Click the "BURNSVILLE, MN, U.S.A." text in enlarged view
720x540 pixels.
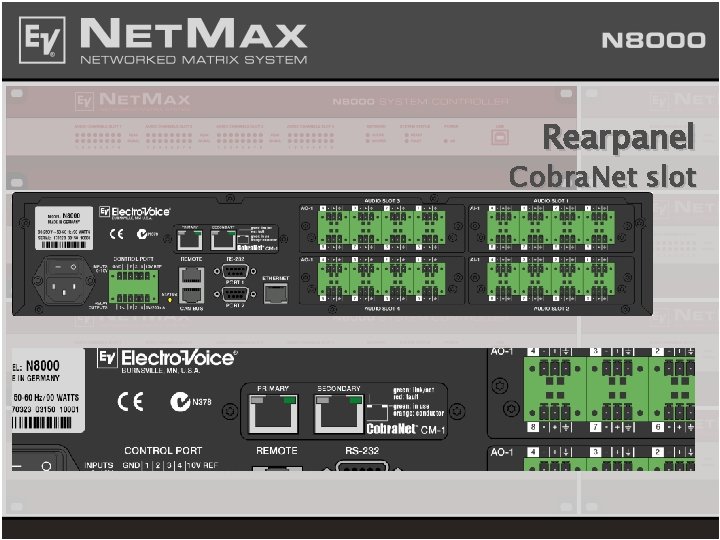tap(161, 371)
